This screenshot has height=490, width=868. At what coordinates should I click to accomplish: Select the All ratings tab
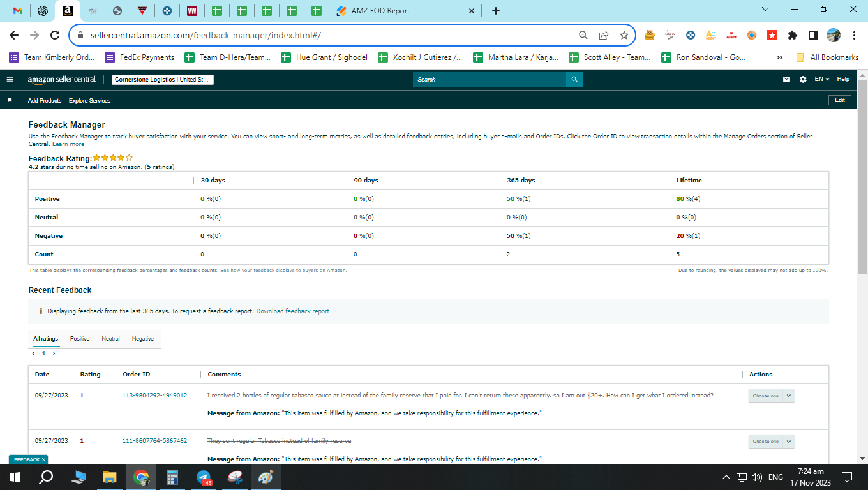click(46, 339)
